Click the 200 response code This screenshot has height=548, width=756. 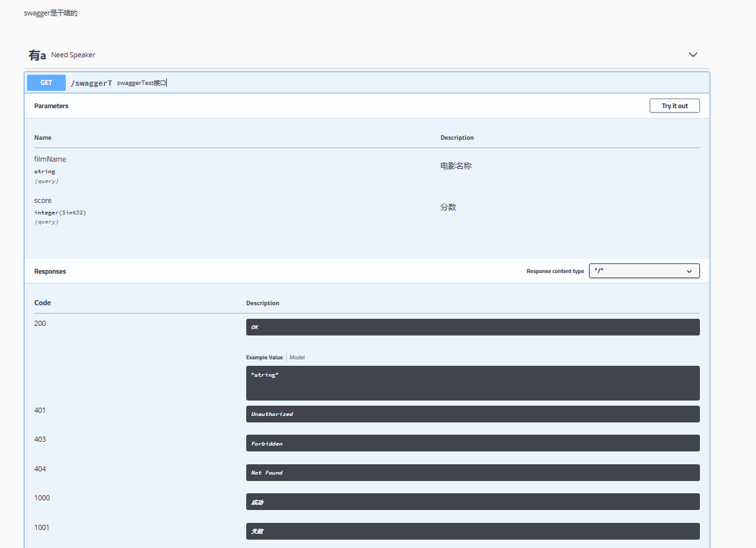click(x=40, y=323)
